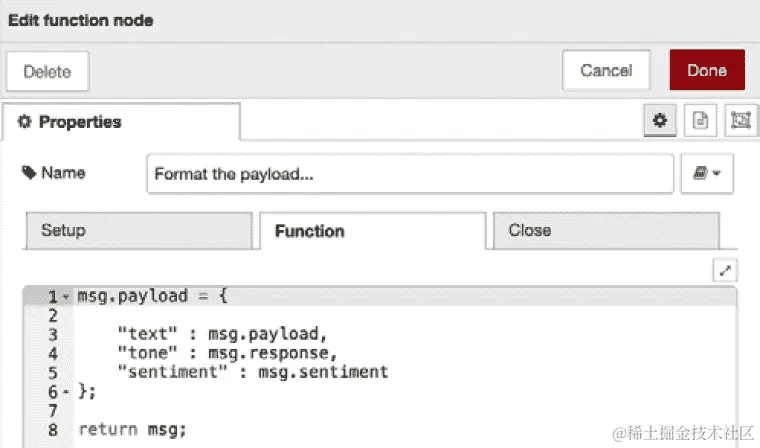Open the library book dropdown
Screen dimensions: 760x448
(707, 173)
